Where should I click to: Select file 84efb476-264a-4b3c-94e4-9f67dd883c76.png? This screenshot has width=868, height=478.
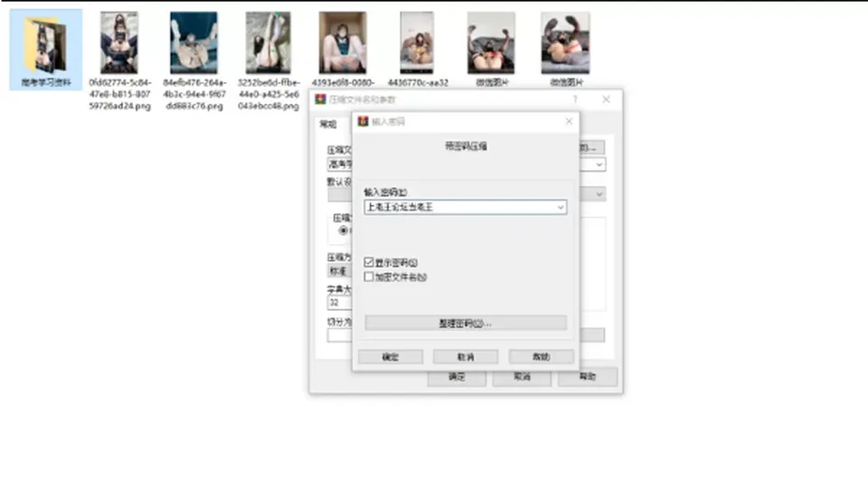pyautogui.click(x=193, y=61)
